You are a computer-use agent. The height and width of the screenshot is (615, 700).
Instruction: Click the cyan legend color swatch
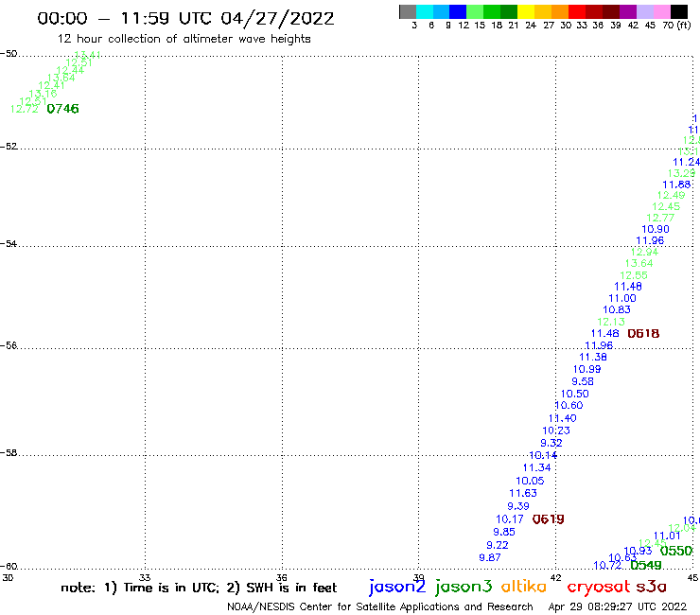pyautogui.click(x=425, y=11)
